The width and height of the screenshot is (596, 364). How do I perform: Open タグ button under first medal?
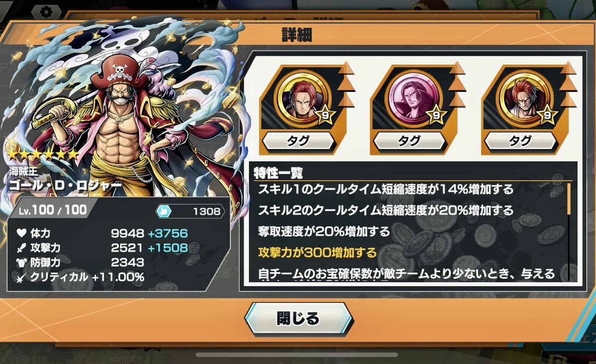point(298,141)
